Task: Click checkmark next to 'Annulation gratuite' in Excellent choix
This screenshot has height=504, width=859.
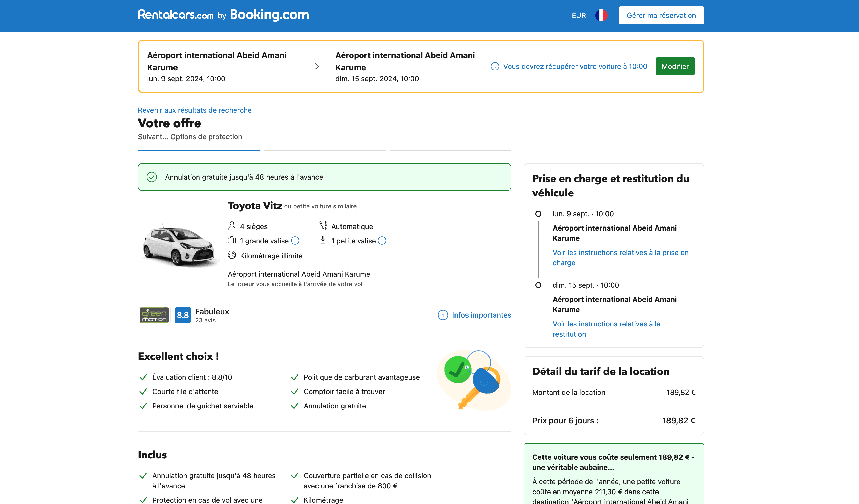Action: click(295, 406)
